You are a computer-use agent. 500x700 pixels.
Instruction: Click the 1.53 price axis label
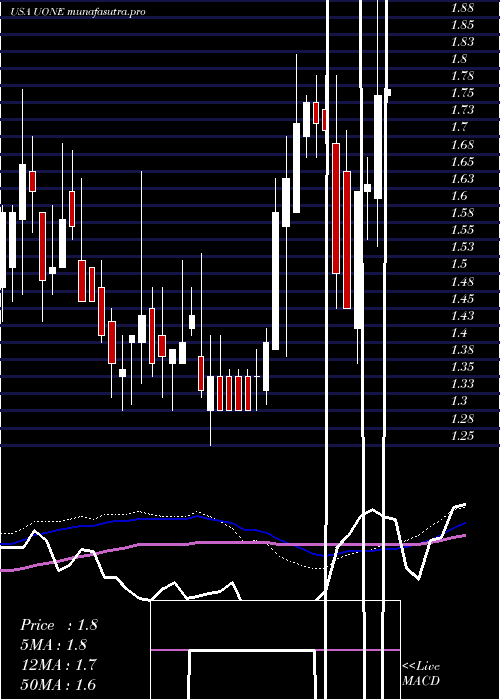pos(462,247)
